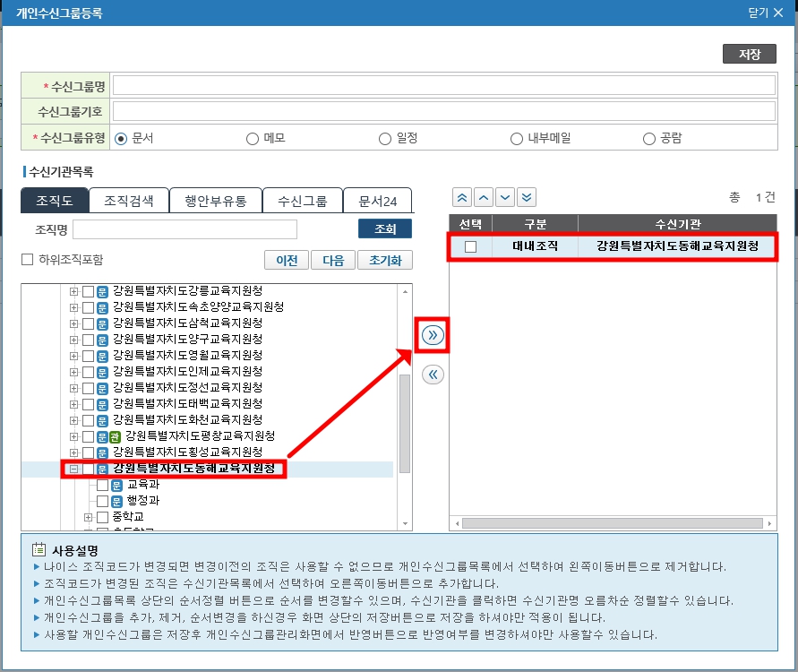Expand the 중학교 tree node

point(88,517)
